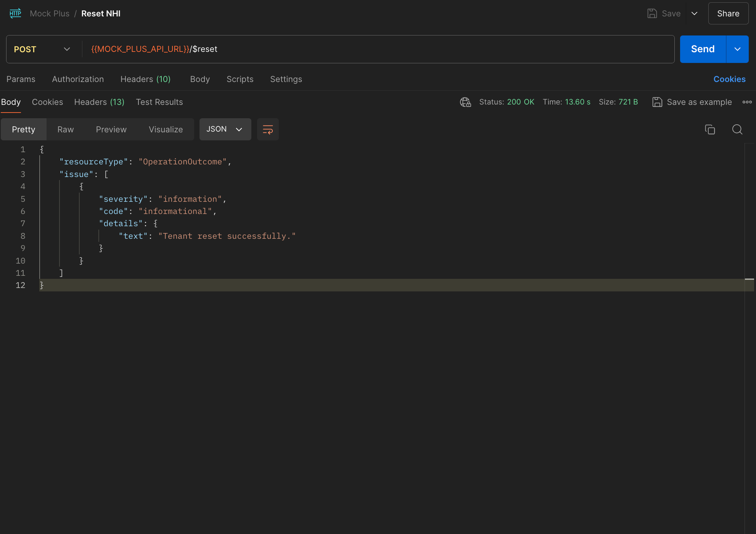The image size is (756, 534).
Task: Send the request with Send button
Action: point(703,49)
